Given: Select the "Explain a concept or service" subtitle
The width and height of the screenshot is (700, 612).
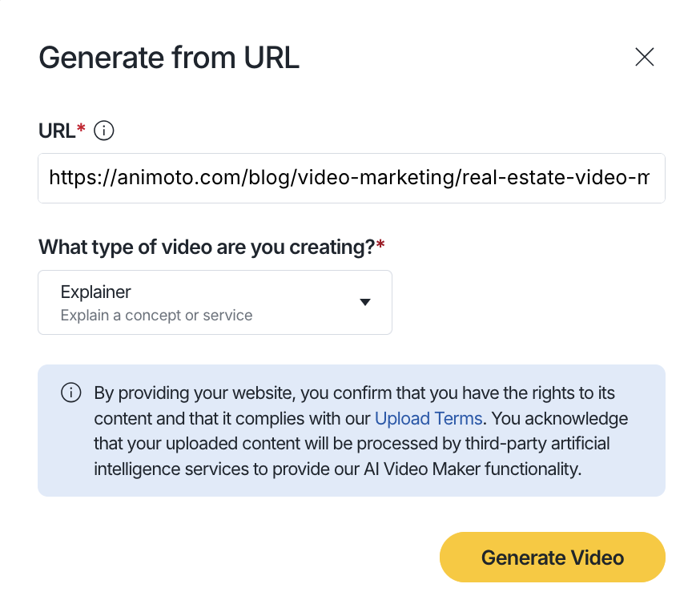Looking at the screenshot, I should [x=156, y=316].
